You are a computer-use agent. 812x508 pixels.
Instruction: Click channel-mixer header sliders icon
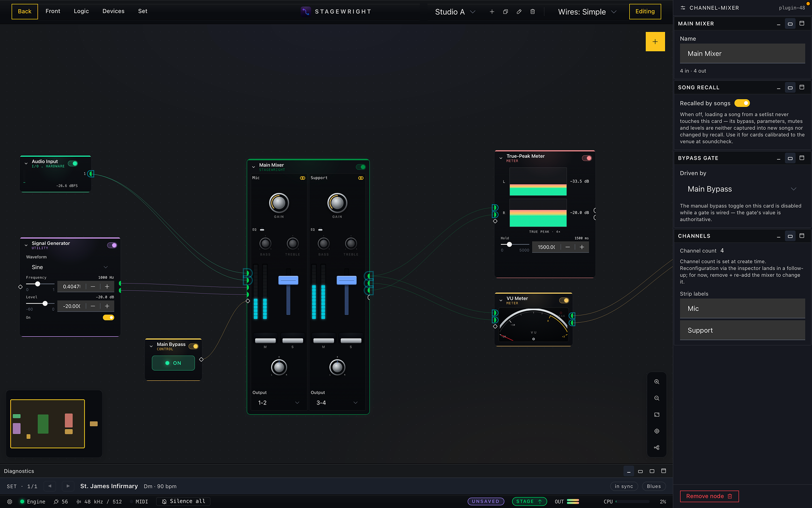click(683, 8)
